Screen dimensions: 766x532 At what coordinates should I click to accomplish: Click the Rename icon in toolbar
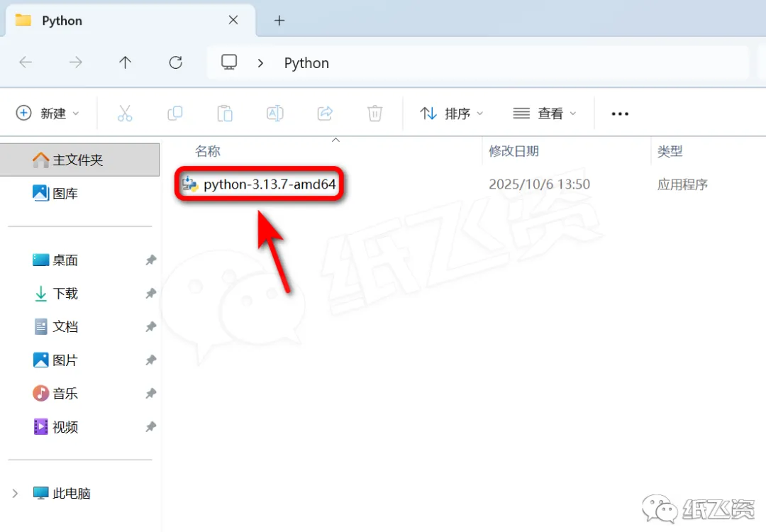coord(275,113)
